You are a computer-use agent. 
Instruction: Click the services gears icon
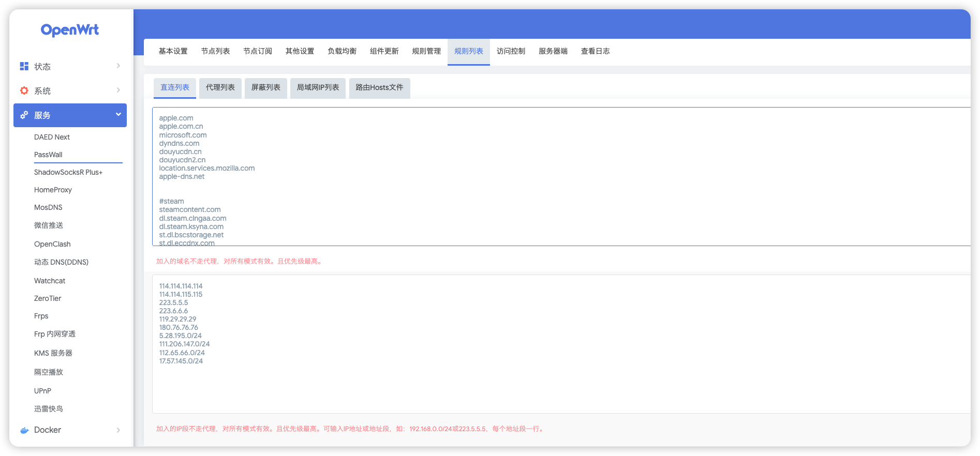click(x=24, y=115)
